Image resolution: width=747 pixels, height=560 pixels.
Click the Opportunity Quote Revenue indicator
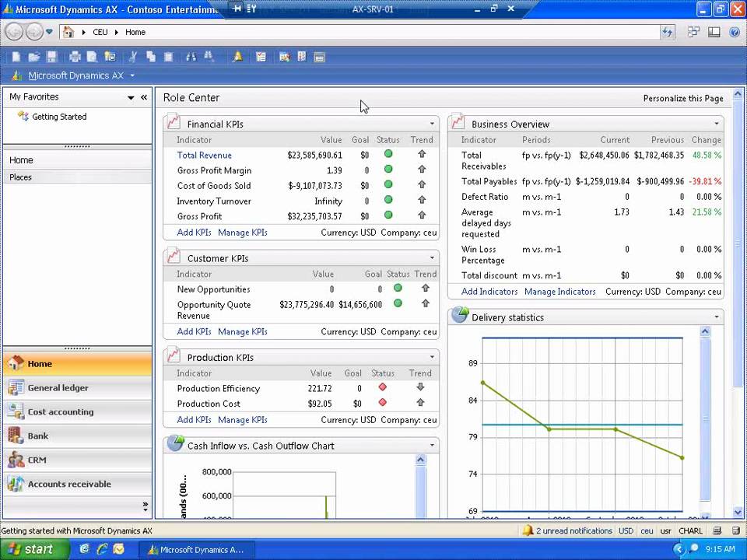pos(214,310)
